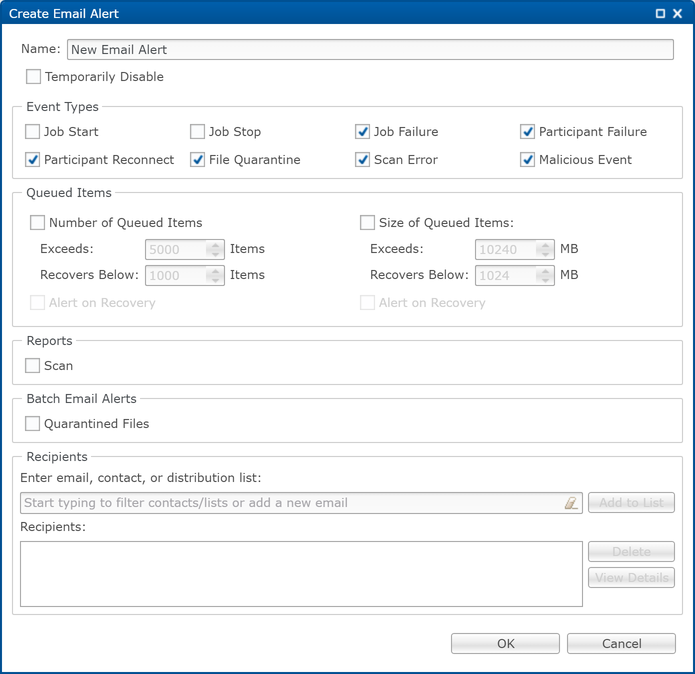Click the recipient email filter input field
This screenshot has height=674, width=695.
301,503
